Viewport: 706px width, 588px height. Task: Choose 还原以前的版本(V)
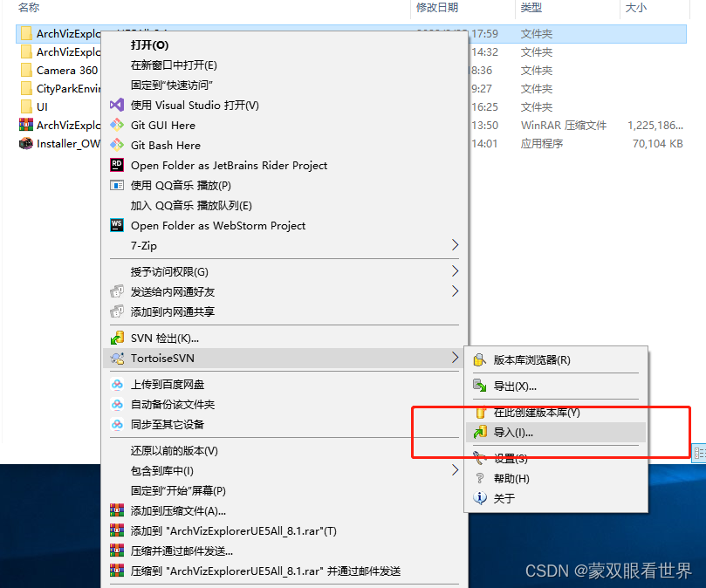tap(175, 451)
